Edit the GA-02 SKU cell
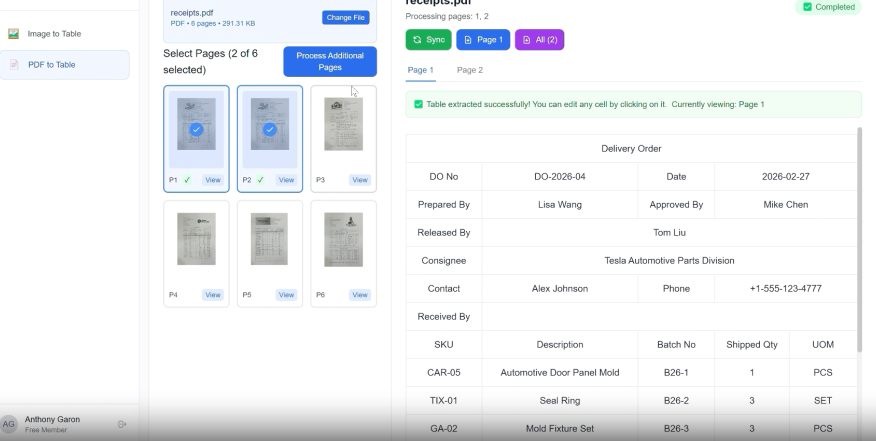The image size is (876, 441). coord(444,428)
